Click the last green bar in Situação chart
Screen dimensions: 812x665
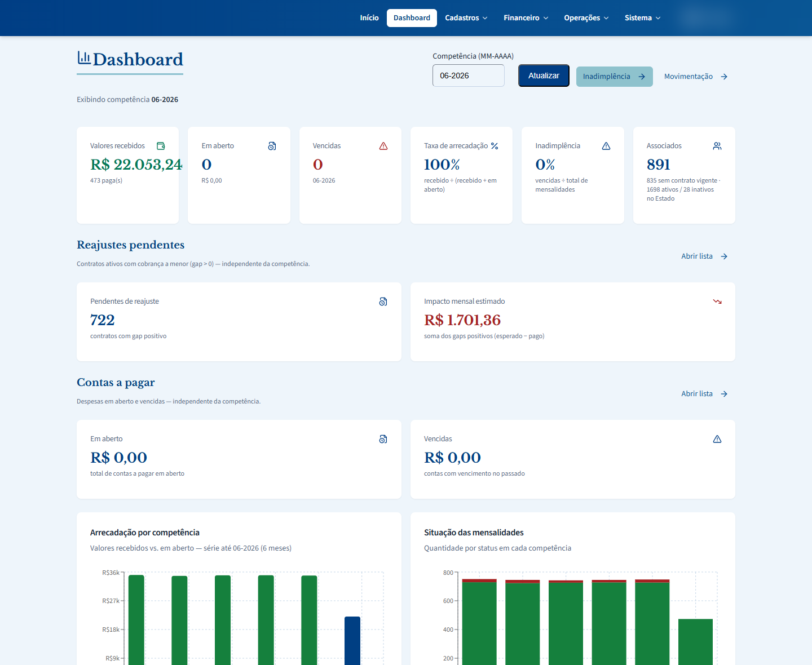tap(695, 642)
